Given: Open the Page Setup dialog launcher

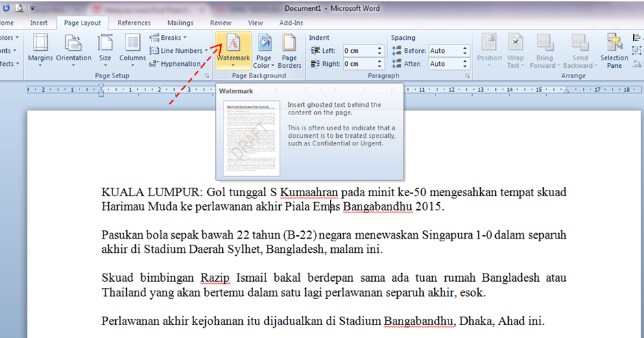Looking at the screenshot, I should (x=206, y=76).
